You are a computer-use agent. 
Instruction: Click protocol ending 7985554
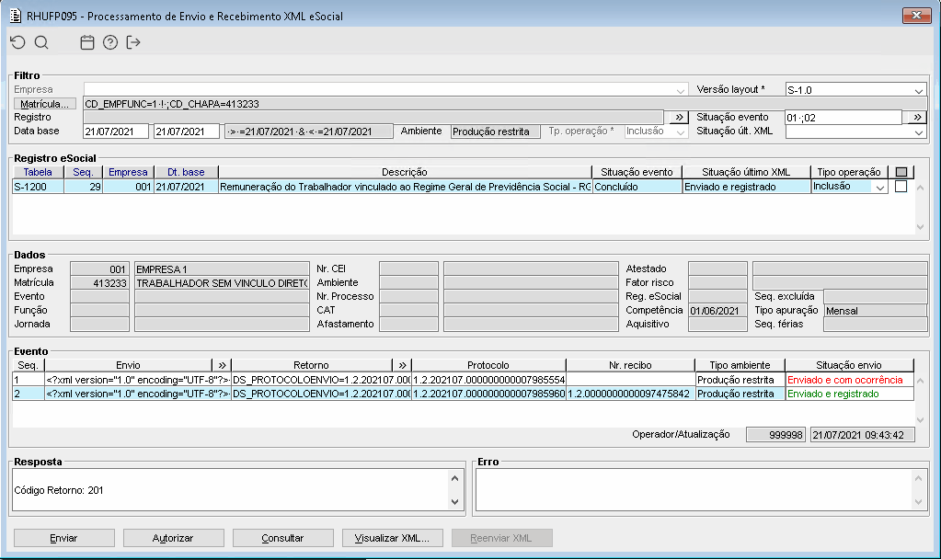tap(488, 380)
